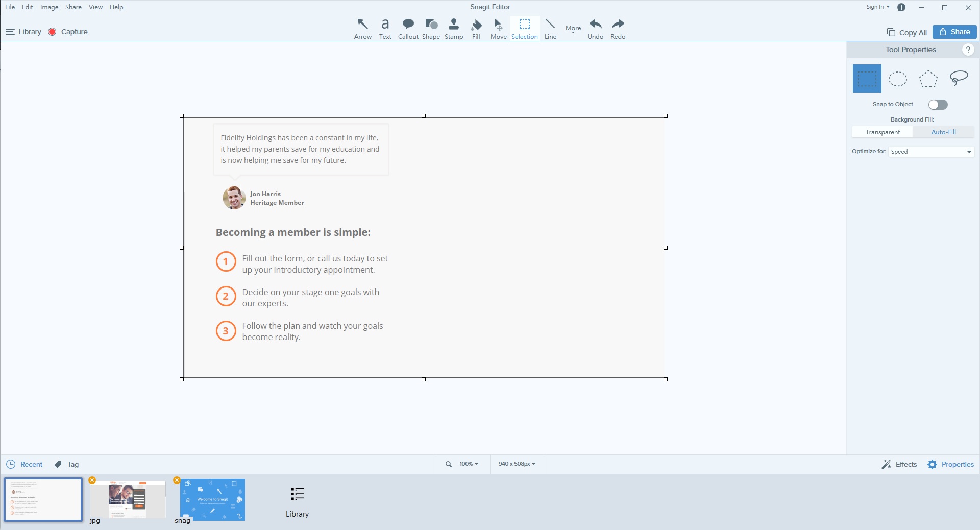Open the Optimize for Speed dropdown

coord(931,152)
